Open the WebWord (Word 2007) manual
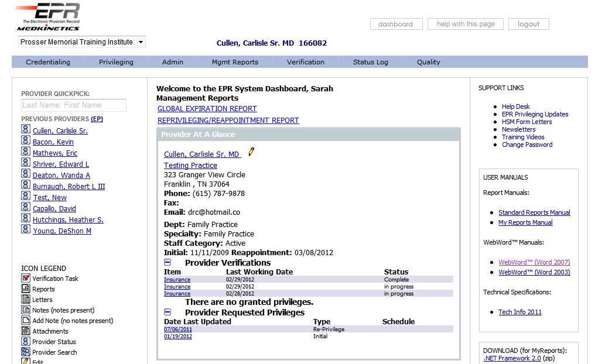 [x=534, y=262]
